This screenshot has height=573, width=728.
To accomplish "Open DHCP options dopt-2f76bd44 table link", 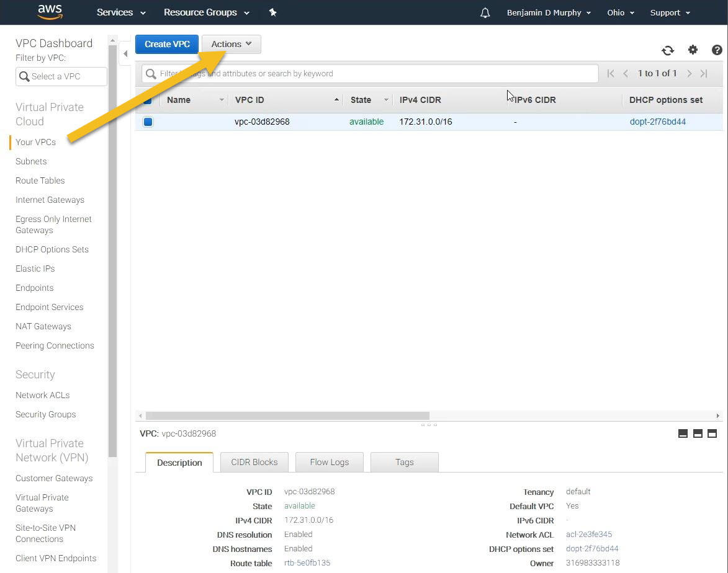I will tap(657, 122).
